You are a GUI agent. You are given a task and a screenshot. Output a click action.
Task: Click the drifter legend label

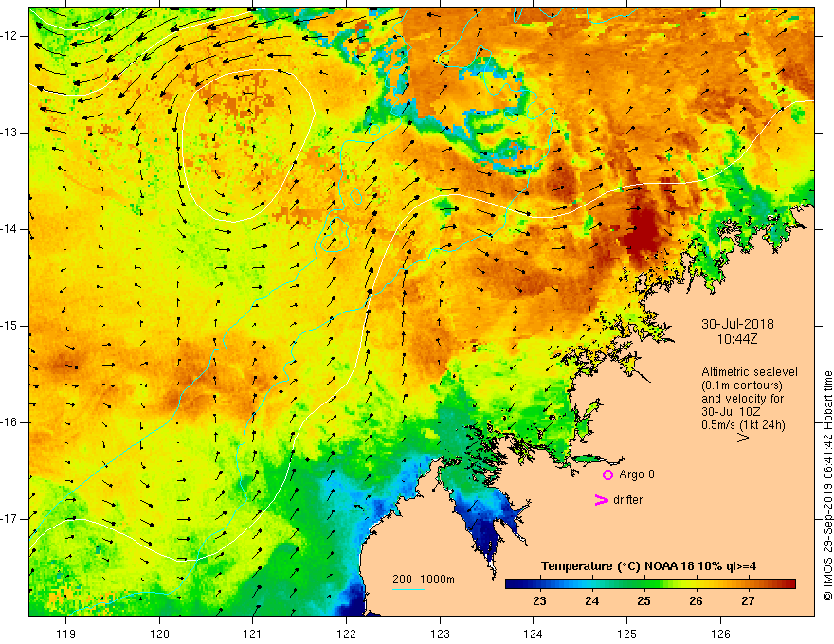[627, 500]
